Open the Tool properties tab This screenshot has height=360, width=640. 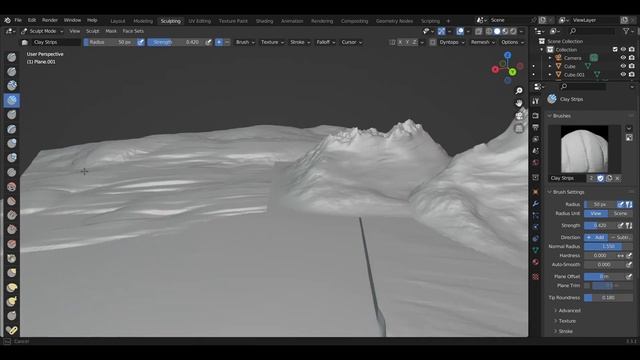[536, 101]
